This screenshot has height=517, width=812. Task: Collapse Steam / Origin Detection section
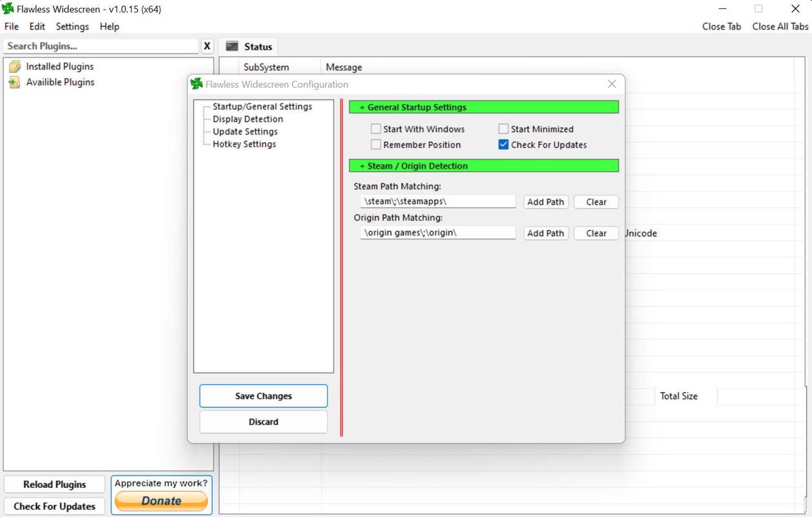pyautogui.click(x=362, y=166)
